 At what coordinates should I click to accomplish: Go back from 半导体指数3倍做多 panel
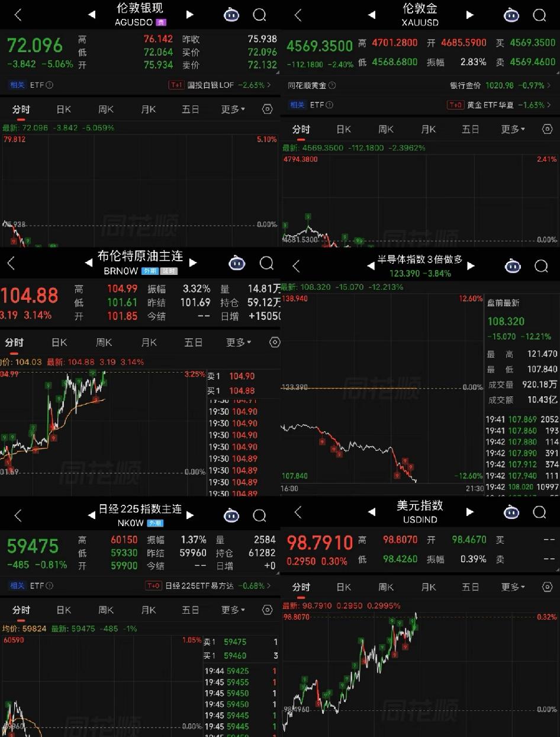[297, 267]
